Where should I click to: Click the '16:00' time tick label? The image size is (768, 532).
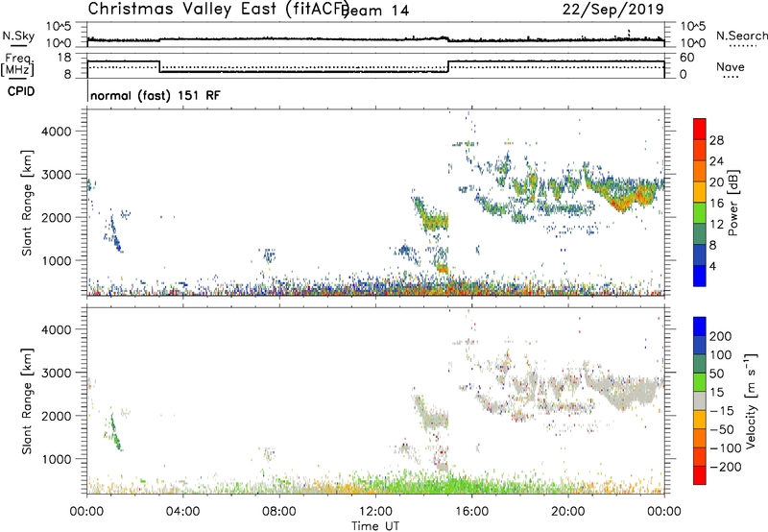tap(471, 512)
